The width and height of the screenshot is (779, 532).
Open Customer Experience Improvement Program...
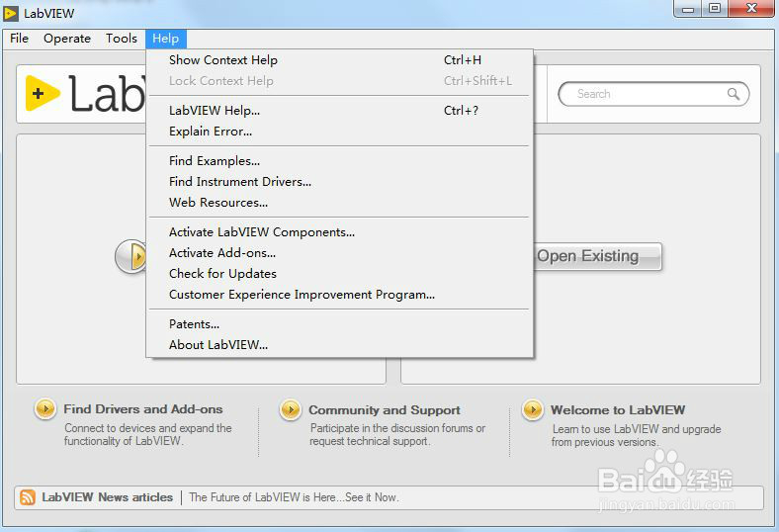[x=340, y=295]
